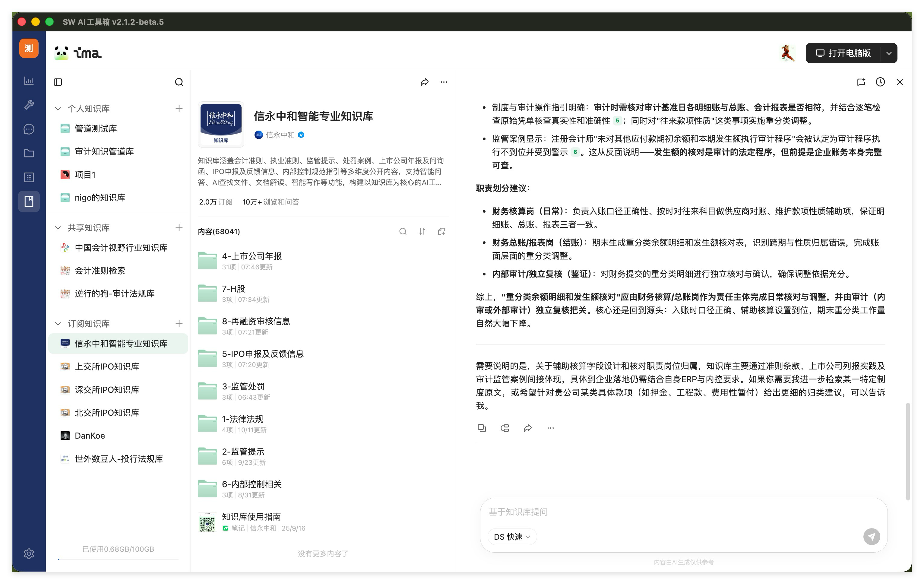
Task: Click the 打开电脑版 button
Action: (x=843, y=53)
